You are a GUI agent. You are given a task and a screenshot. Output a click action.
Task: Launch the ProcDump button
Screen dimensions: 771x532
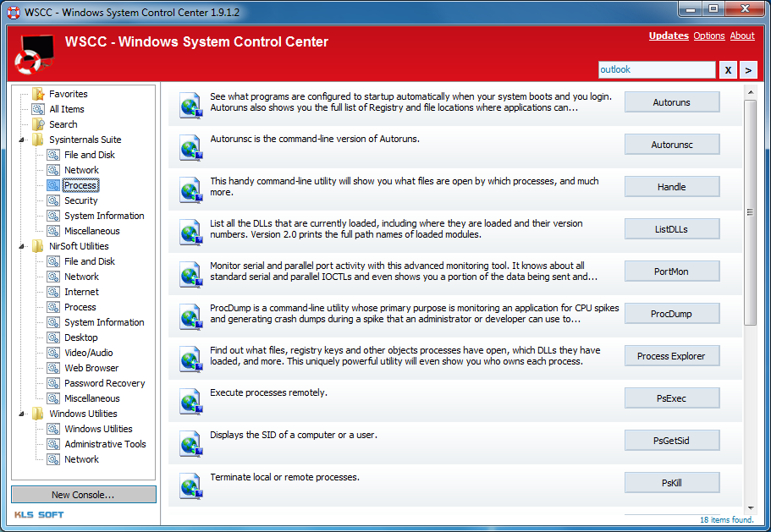coord(672,314)
